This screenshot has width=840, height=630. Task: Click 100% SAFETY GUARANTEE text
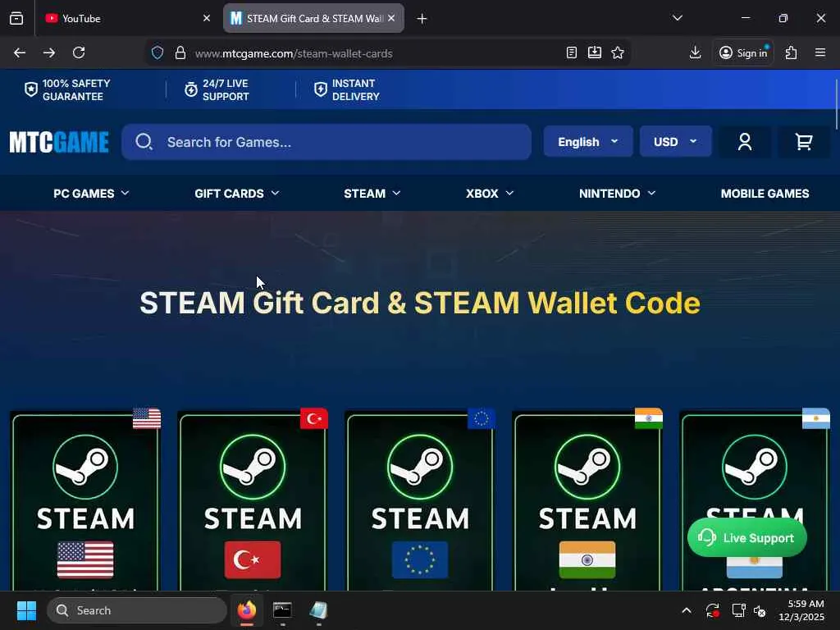coord(76,90)
